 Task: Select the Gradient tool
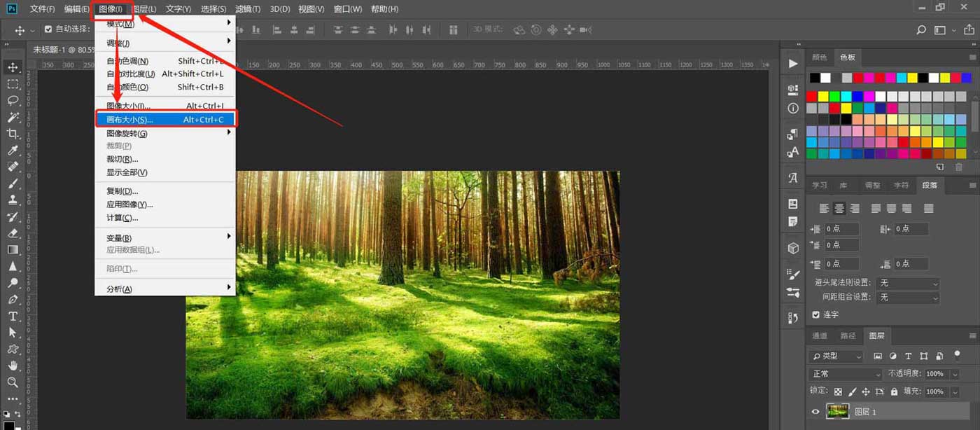pyautogui.click(x=13, y=249)
